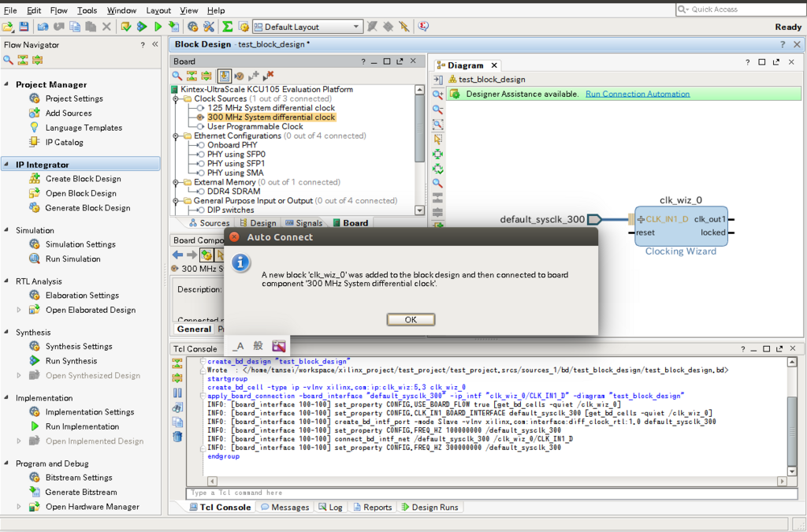Select the Onboard PHY component
This screenshot has height=532, width=807.
[x=232, y=145]
